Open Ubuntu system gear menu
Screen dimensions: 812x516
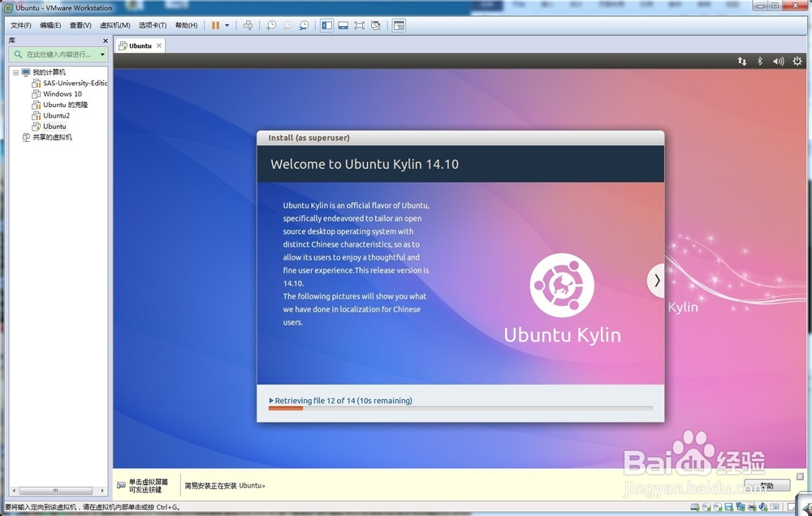(x=797, y=61)
